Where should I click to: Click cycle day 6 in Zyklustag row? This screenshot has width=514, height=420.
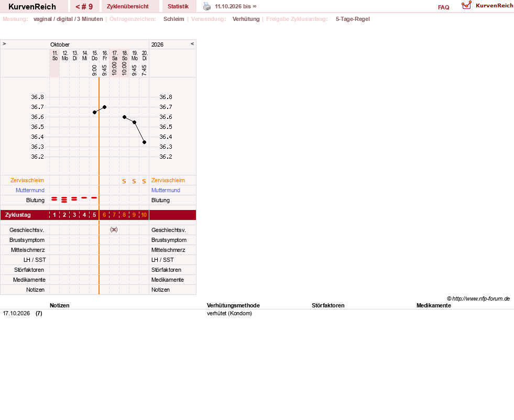[x=104, y=215]
